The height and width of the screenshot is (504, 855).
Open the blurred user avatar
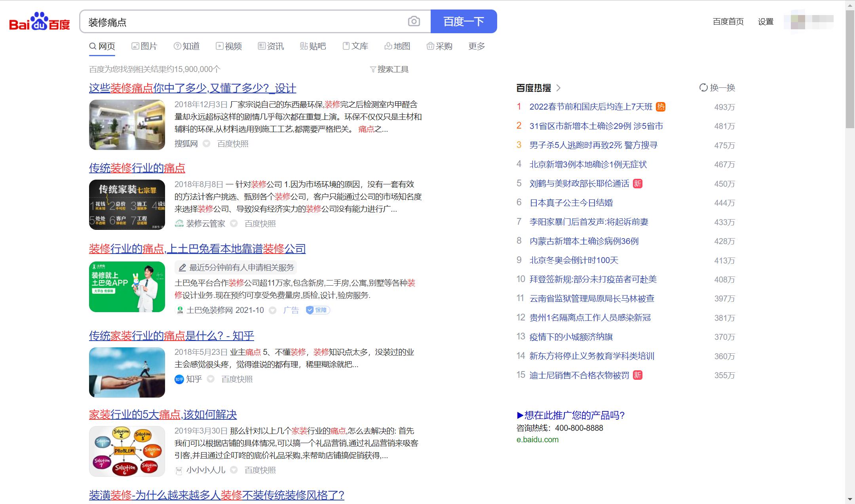[809, 21]
